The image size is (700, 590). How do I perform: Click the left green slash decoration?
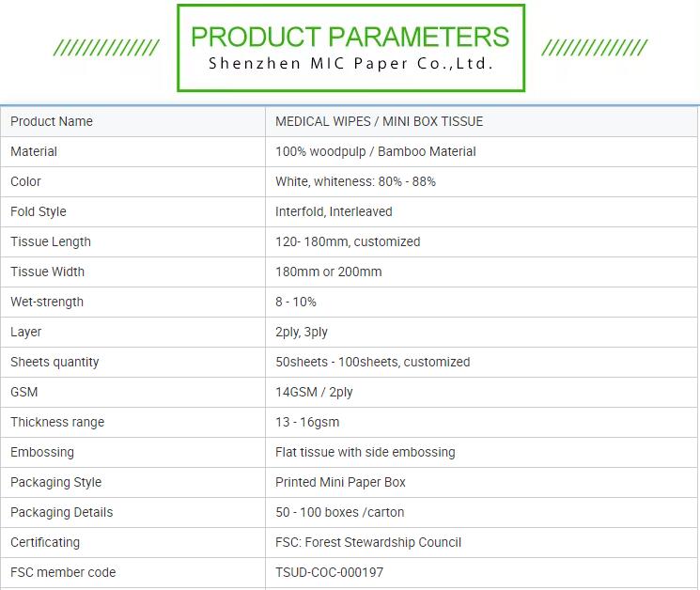[x=106, y=48]
